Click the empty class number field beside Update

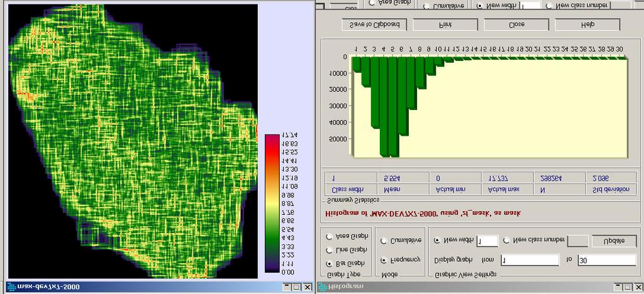[x=577, y=241]
